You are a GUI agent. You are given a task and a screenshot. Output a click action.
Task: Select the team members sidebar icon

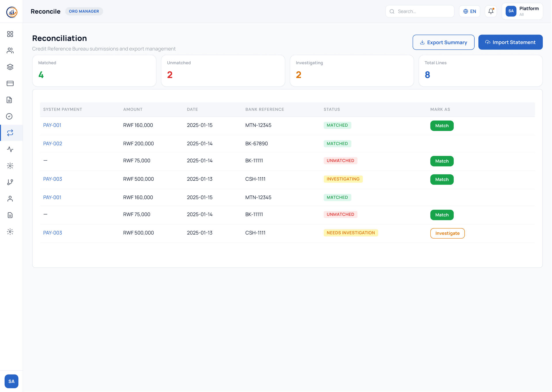pos(10,51)
